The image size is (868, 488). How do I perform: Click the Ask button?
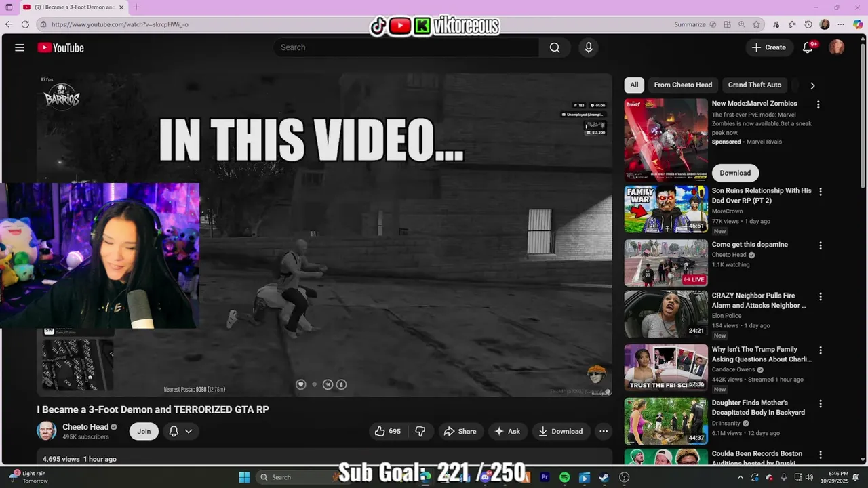click(x=507, y=431)
